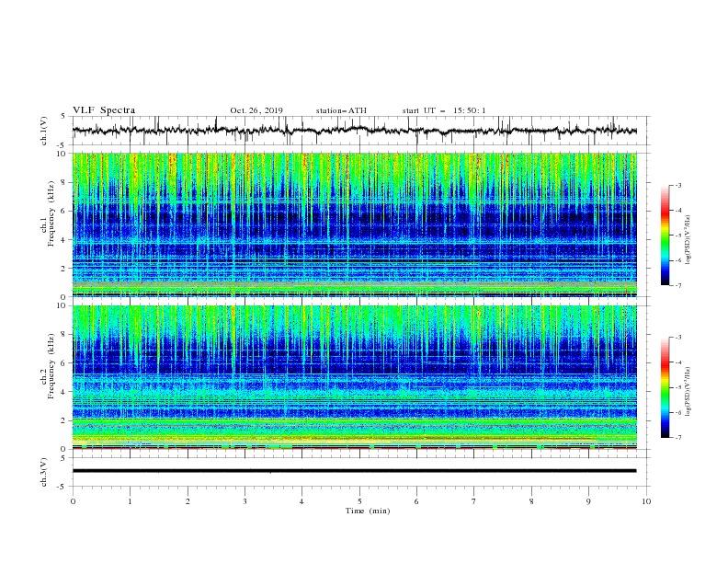Click the ch.2 spectrogram panel

[354, 377]
